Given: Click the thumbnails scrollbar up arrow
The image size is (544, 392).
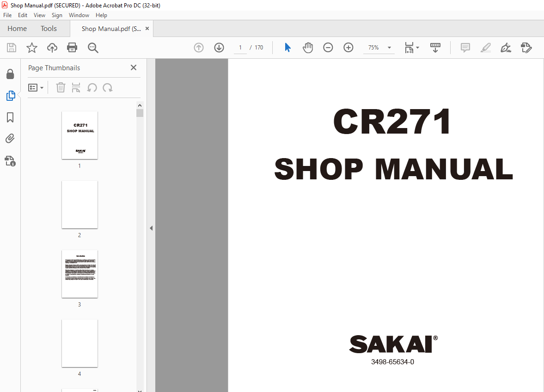Looking at the screenshot, I should pyautogui.click(x=140, y=105).
